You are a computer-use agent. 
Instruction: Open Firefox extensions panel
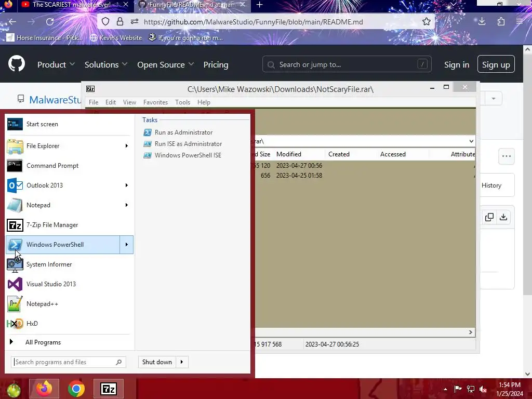click(x=501, y=22)
